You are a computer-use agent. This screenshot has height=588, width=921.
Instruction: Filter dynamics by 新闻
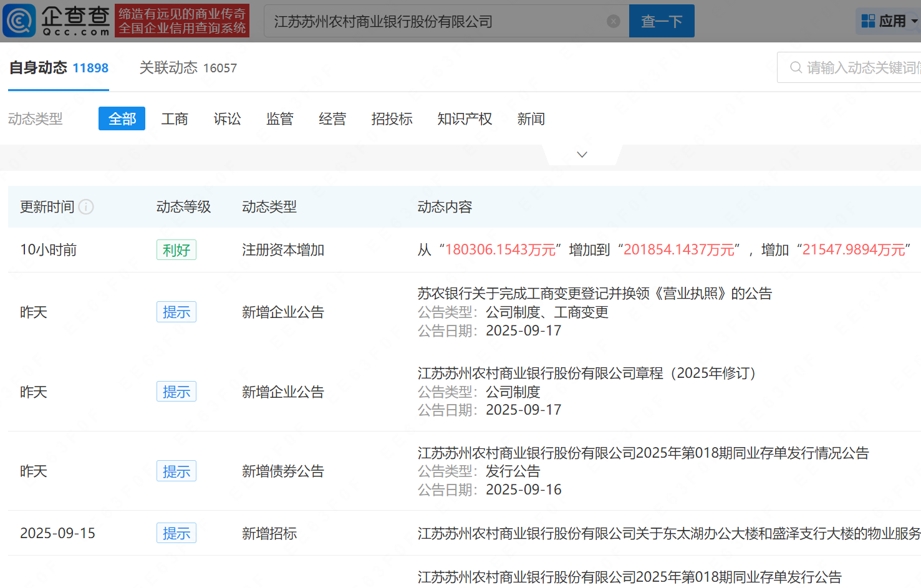[531, 118]
